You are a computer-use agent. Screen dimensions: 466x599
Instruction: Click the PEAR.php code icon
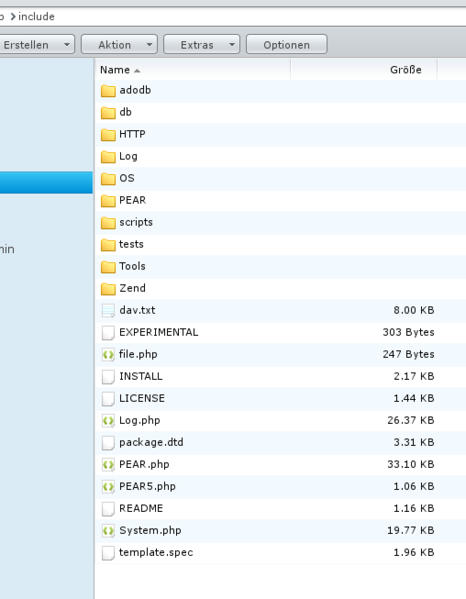(108, 465)
